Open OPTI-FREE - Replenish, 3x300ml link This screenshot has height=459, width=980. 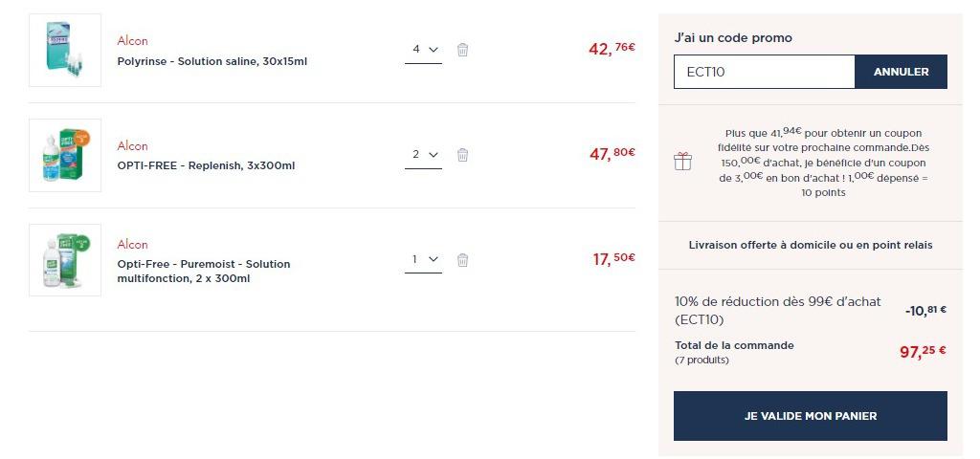point(206,166)
